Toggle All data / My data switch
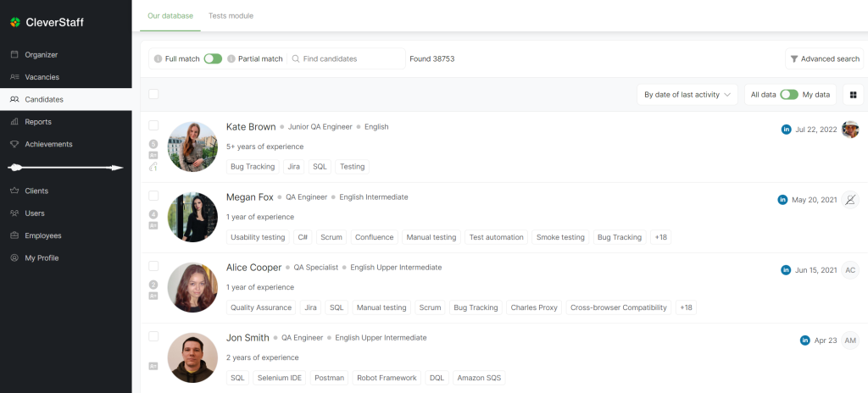 tap(788, 95)
